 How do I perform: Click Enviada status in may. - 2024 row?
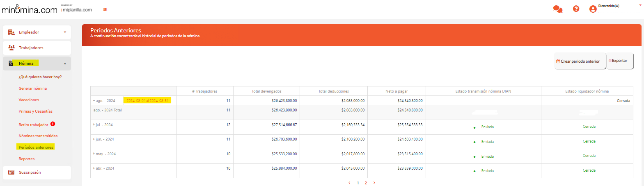coord(488,157)
